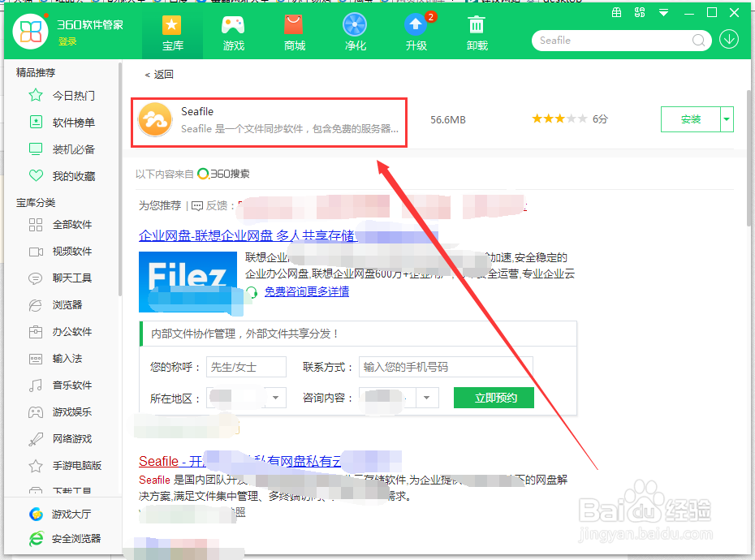Viewport: 755px width, 560px height.
Task: Click the 聊天工具 bubble icon
Action: (36, 278)
